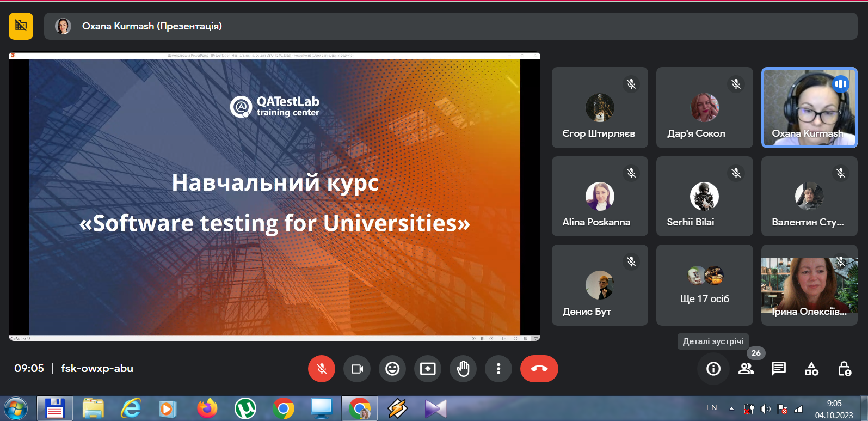Leave the call with red hang-up button
Image resolution: width=868 pixels, height=421 pixels.
tap(539, 369)
